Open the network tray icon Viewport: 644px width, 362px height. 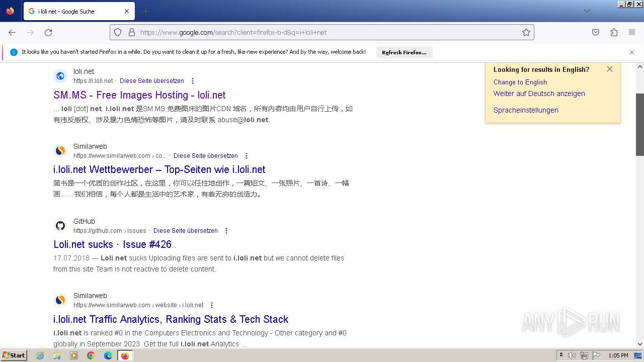(x=584, y=355)
